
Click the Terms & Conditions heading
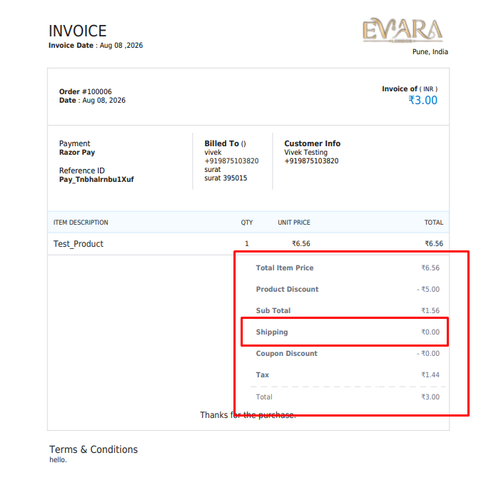click(93, 449)
